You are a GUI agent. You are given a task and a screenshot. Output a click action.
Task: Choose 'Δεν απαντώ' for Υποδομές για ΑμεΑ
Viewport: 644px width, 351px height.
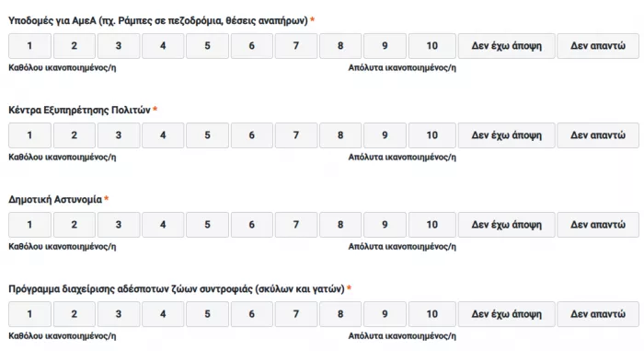(x=598, y=46)
